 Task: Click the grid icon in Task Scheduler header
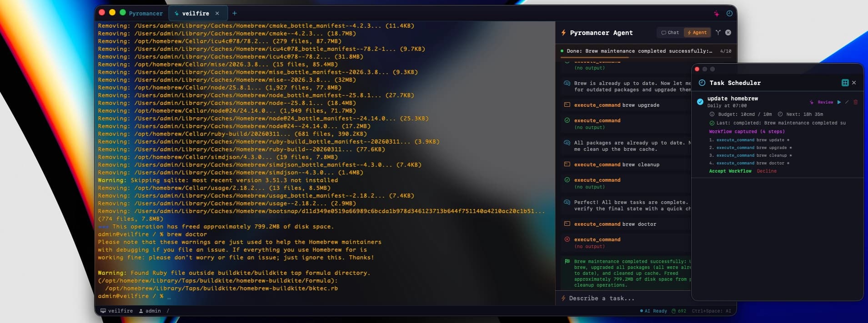pos(845,83)
